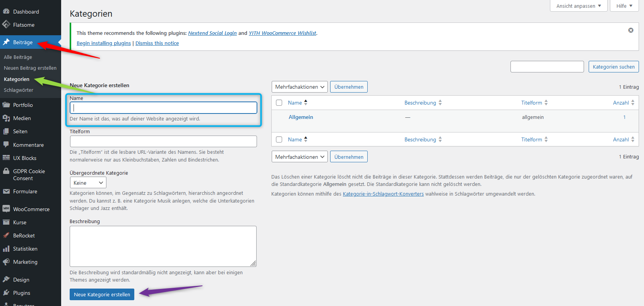Screen dimensions: 644x306
Task: Select Kategorien in the sidebar submenu
Action: (17, 79)
